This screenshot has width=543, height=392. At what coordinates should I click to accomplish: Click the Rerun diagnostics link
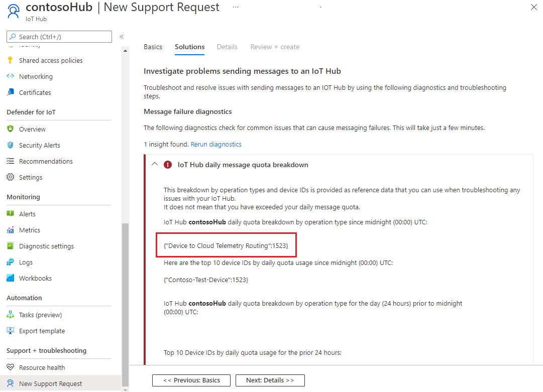[x=216, y=144]
